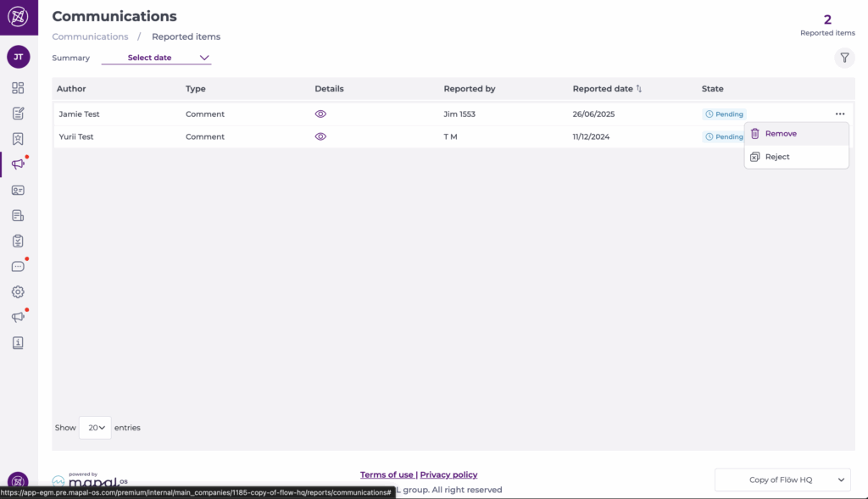The height and width of the screenshot is (499, 868).
Task: Click the JT user avatar
Action: click(x=18, y=57)
